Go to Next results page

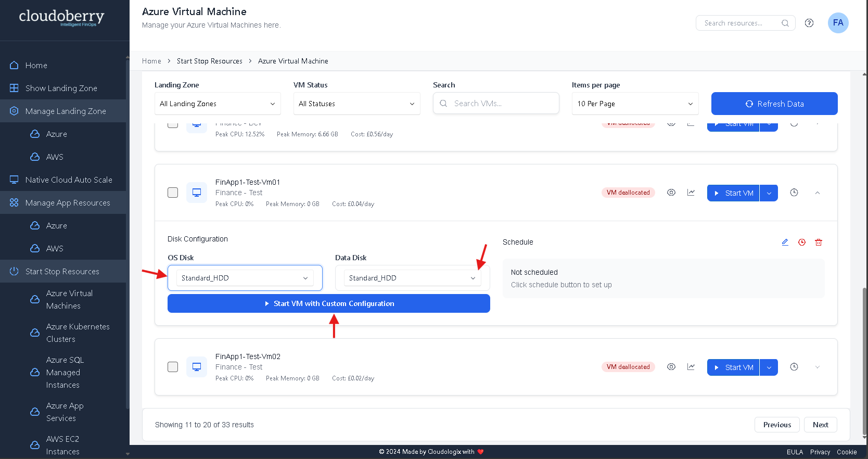(821, 425)
